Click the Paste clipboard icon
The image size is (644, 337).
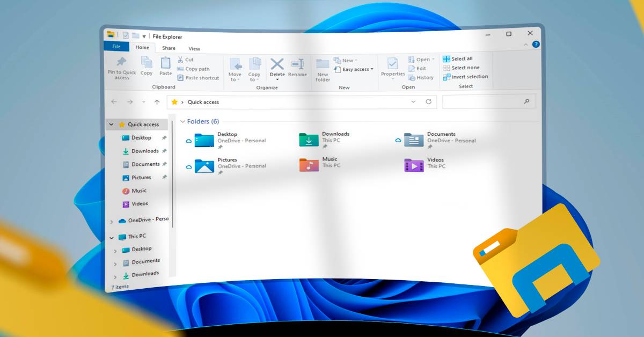[x=166, y=63]
